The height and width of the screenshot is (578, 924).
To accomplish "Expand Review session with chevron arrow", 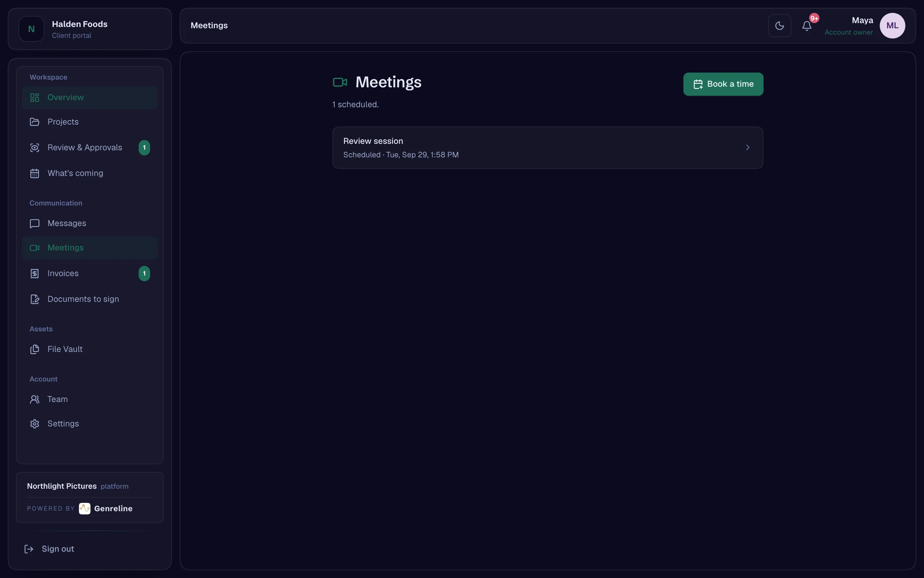I will click(748, 148).
